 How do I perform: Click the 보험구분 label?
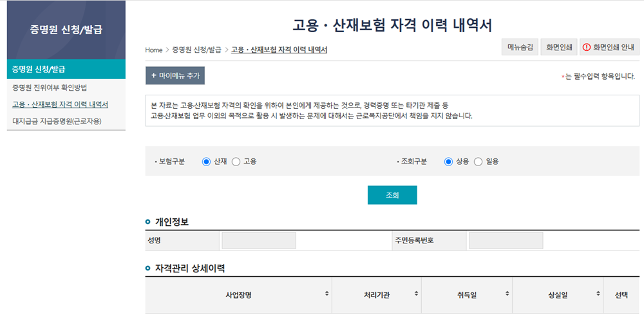click(x=172, y=162)
